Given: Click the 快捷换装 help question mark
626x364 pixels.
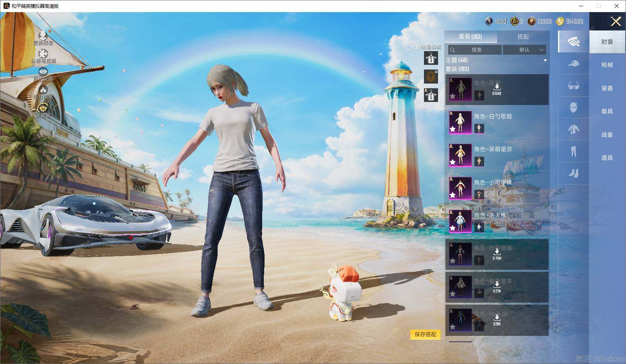Looking at the screenshot, I should 417,47.
